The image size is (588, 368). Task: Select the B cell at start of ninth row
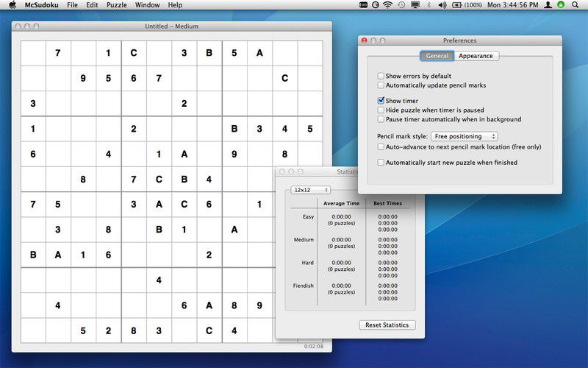pos(33,255)
